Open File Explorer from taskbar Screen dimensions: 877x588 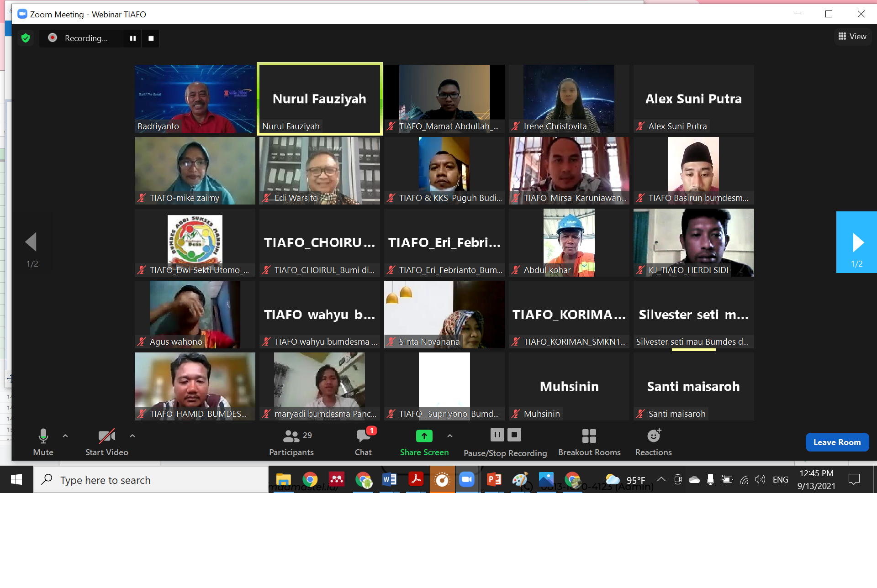pyautogui.click(x=283, y=480)
